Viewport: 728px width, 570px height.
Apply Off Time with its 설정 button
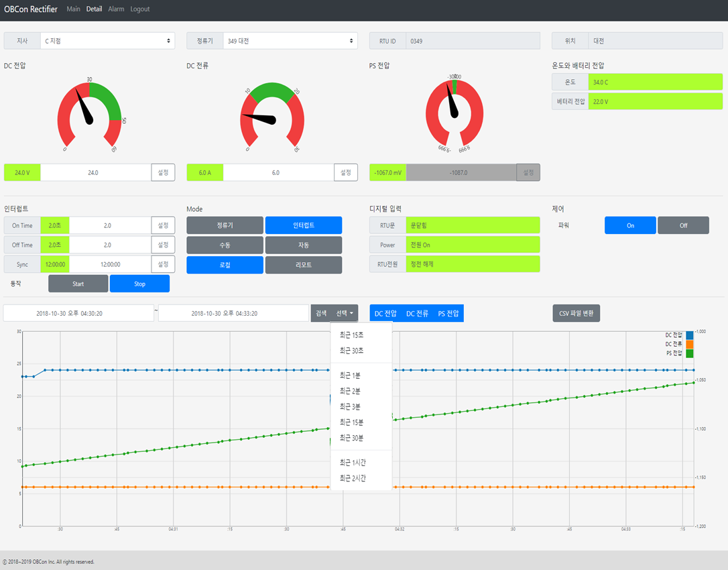[x=163, y=245]
